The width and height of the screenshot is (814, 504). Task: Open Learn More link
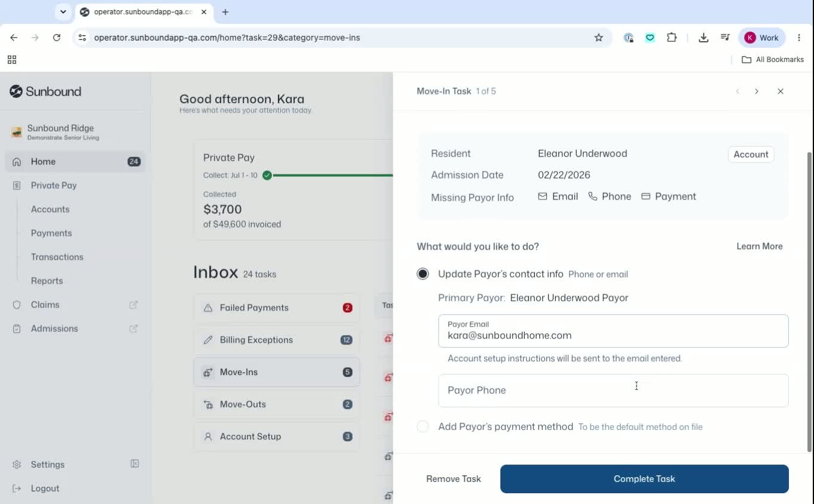click(x=760, y=246)
